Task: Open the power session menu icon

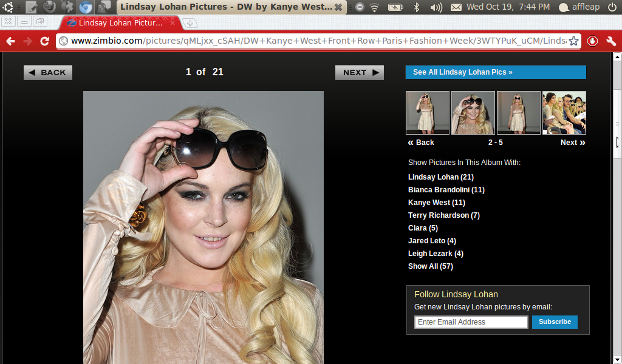Action: pos(612,7)
